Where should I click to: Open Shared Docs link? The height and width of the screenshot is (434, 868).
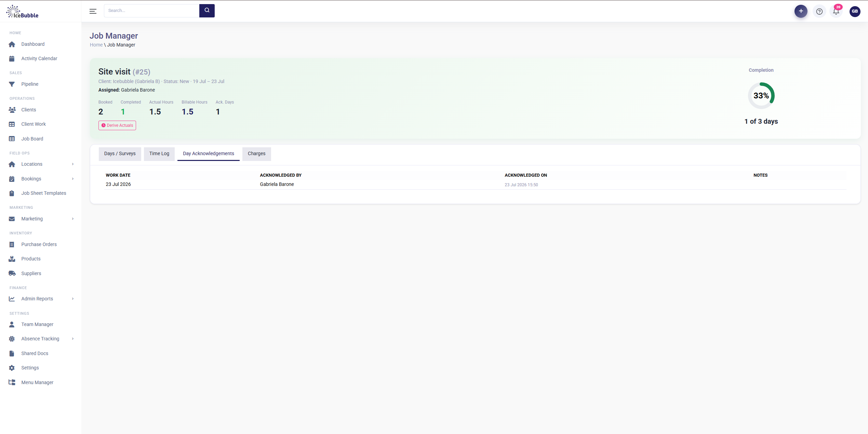[x=35, y=353]
